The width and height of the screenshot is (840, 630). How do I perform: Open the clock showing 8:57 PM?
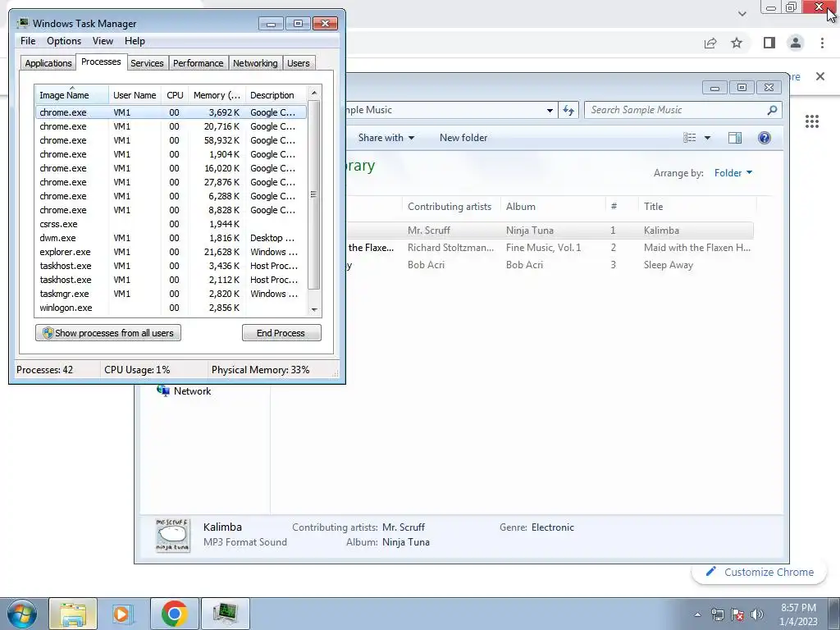(x=798, y=614)
